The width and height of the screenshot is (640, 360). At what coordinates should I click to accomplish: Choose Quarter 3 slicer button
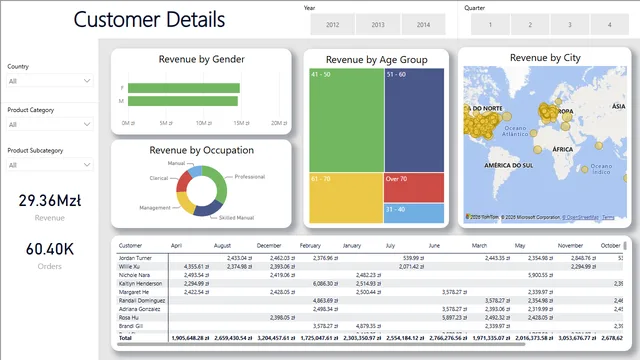coord(570,24)
